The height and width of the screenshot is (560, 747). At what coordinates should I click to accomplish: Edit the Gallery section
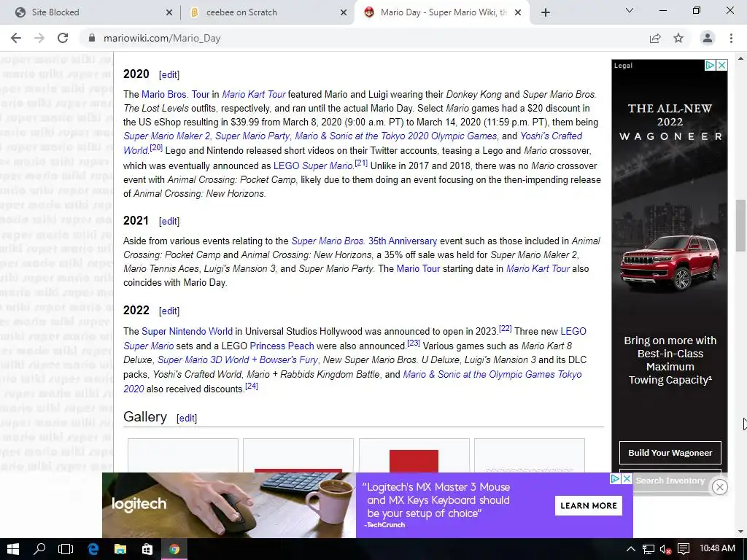187,418
